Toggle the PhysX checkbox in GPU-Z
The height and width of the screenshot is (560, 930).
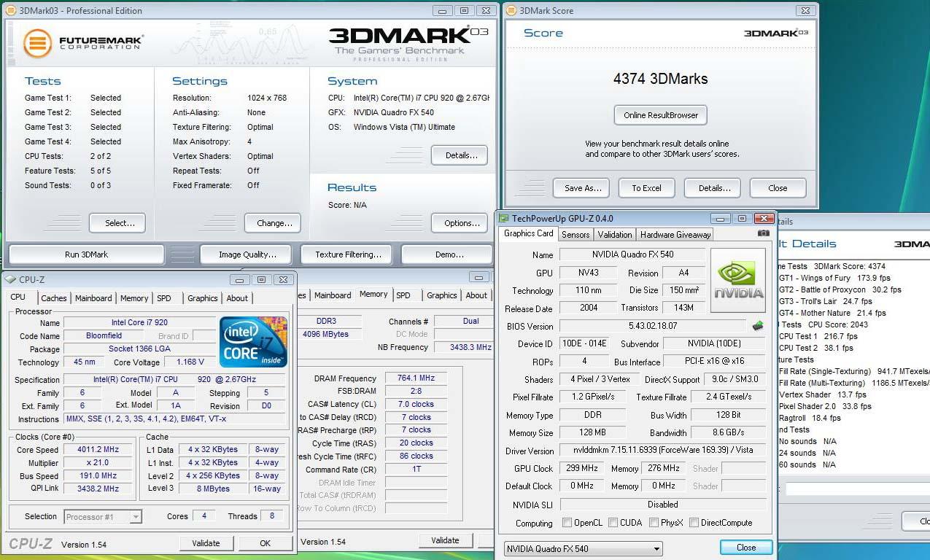(653, 523)
